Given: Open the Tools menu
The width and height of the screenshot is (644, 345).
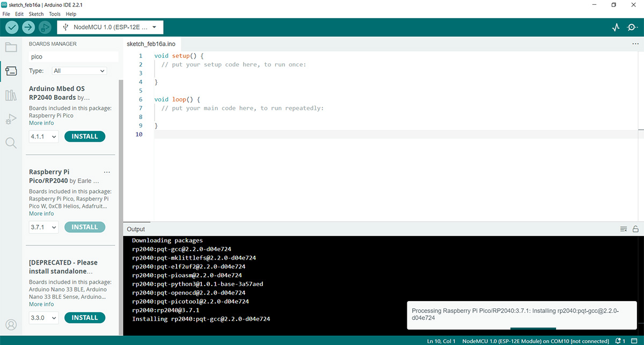Looking at the screenshot, I should click(55, 14).
